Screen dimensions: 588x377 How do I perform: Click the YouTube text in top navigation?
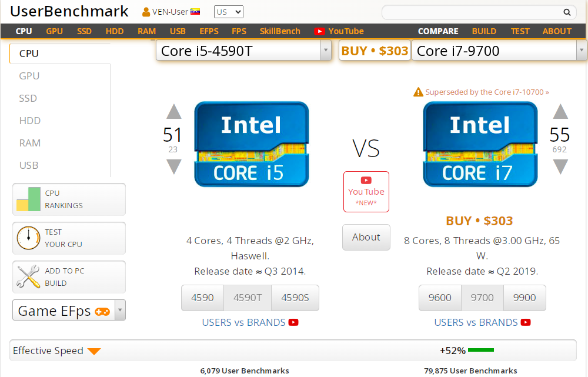point(346,32)
